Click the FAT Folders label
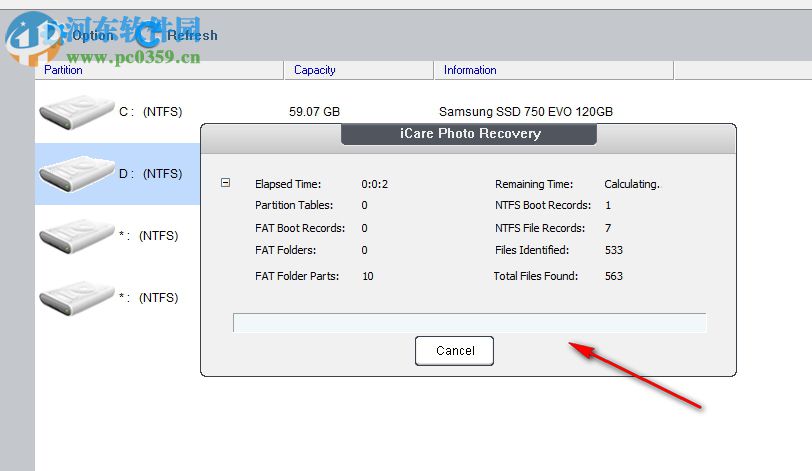Image resolution: width=812 pixels, height=471 pixels. 285,250
